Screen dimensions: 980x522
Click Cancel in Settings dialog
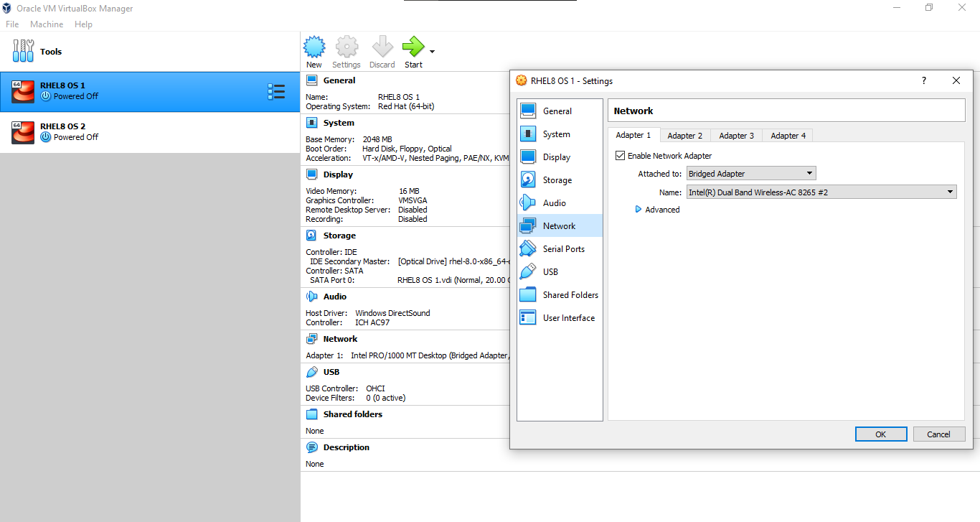click(x=938, y=434)
